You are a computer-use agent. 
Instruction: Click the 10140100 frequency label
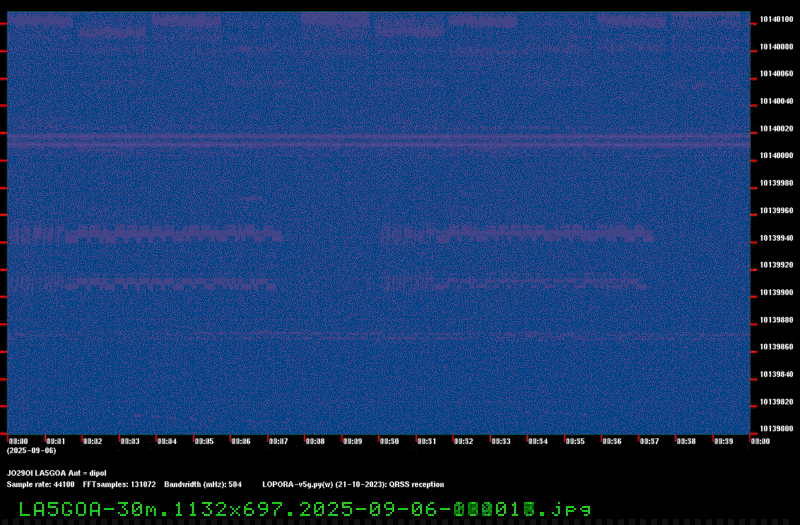[776, 19]
